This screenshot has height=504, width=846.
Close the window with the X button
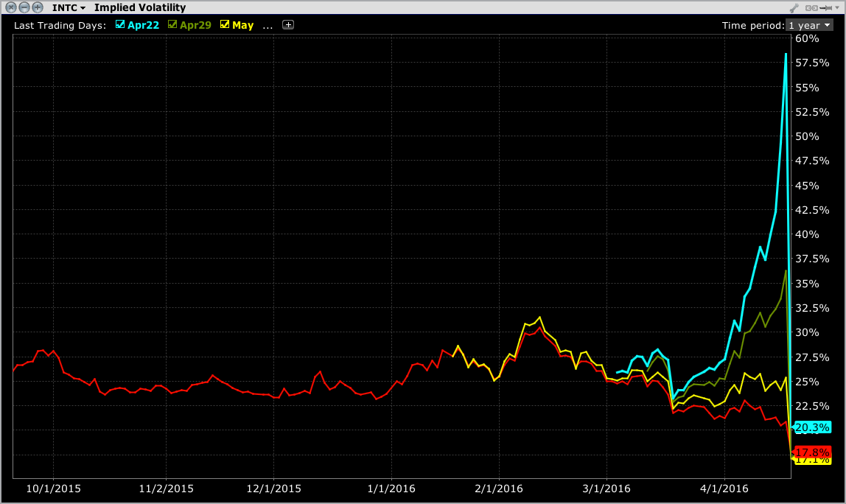point(11,7)
